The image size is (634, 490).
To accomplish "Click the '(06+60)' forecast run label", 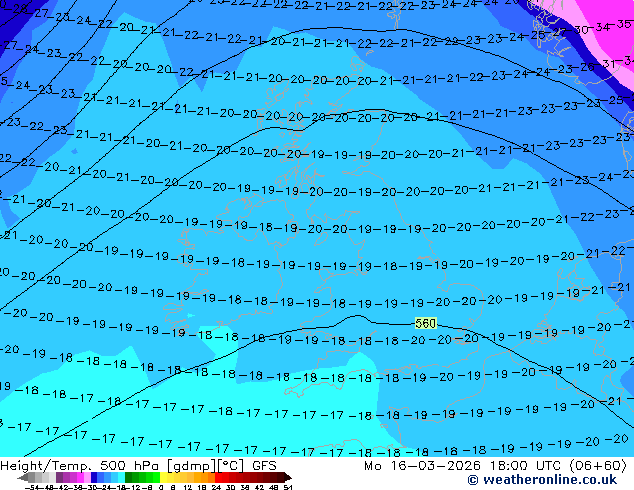I will click(x=598, y=466).
